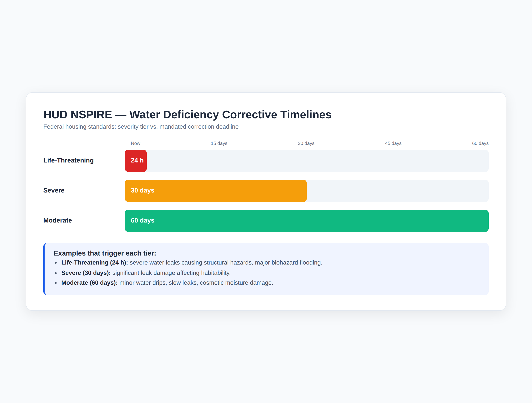
Task: Click the Life-Threatening (24 h) bullet
Action: [x=192, y=263]
